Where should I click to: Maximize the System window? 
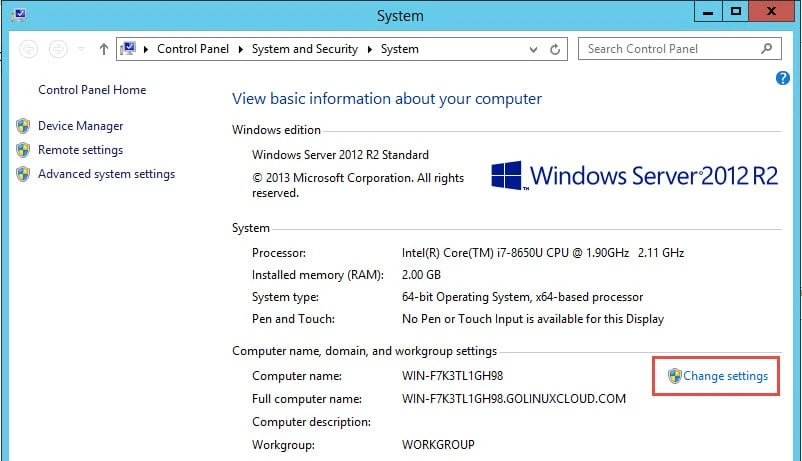736,12
